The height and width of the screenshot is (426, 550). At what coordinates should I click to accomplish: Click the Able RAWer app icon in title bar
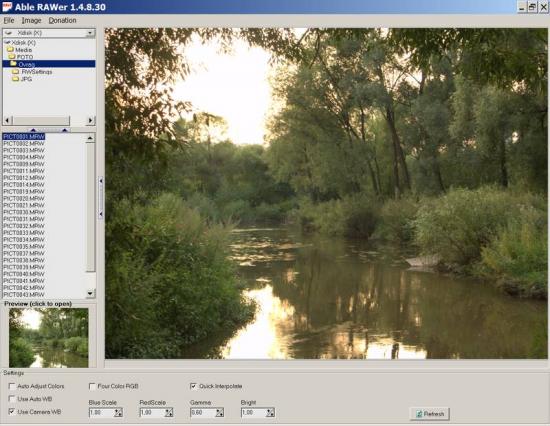7,7
